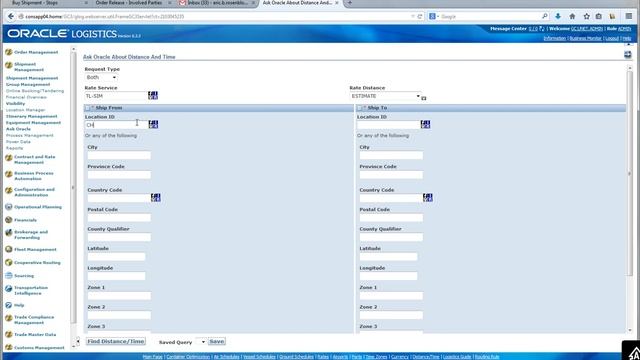
Task: Open Logistics Guide footer link
Action: [457, 357]
